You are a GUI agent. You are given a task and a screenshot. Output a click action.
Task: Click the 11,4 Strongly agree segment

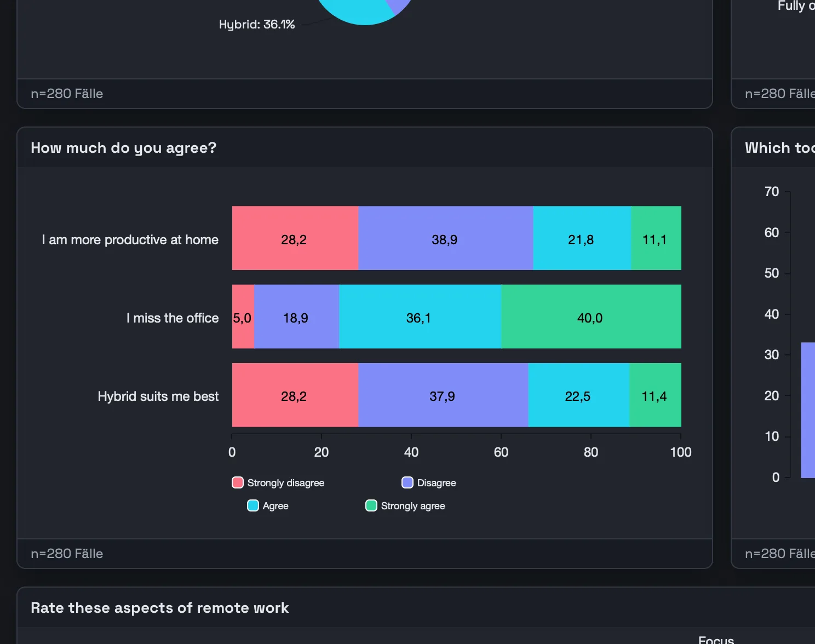(x=656, y=395)
